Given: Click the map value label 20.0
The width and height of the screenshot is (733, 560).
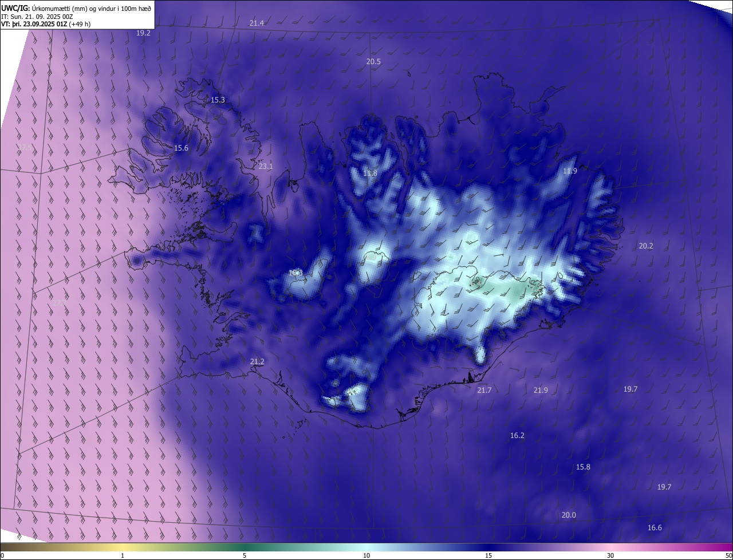Looking at the screenshot, I should (569, 515).
